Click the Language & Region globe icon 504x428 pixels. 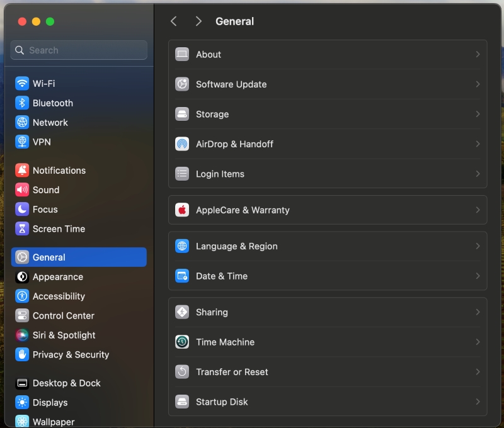click(182, 246)
